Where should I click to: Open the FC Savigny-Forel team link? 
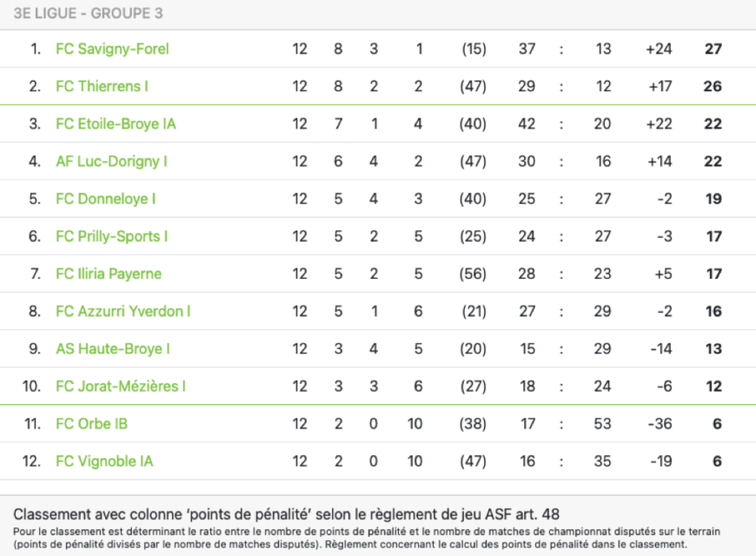[x=112, y=50]
